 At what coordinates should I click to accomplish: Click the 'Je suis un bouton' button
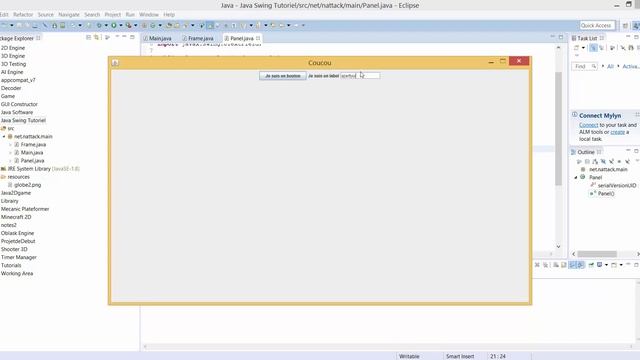click(282, 76)
